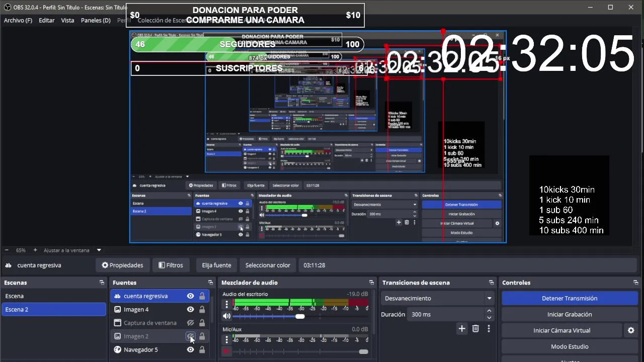Select the Escena scene

54,296
